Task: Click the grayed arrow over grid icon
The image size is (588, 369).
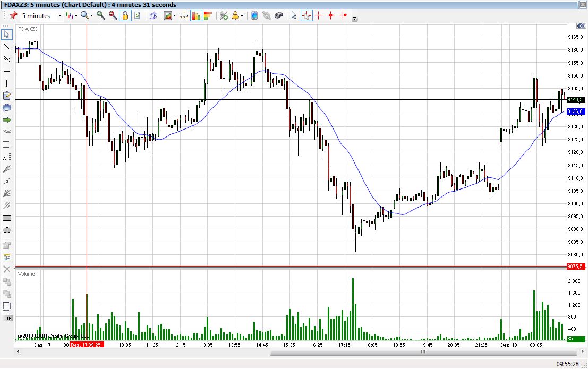Action: point(7,245)
